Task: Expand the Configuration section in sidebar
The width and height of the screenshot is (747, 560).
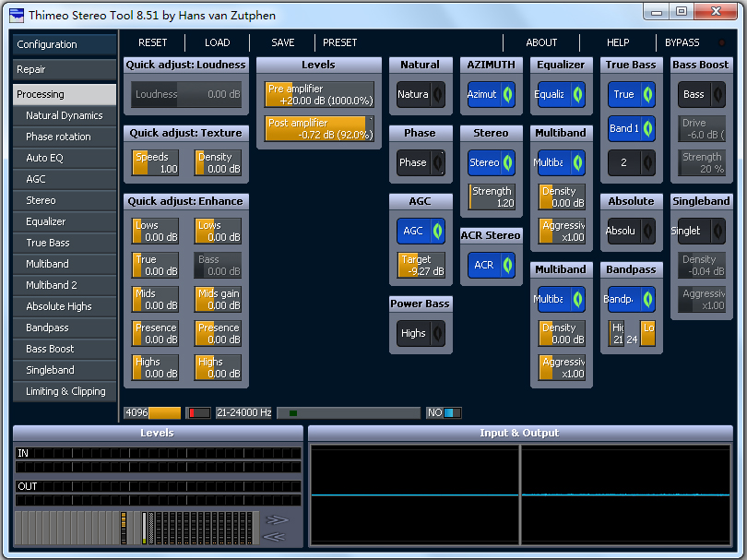Action: click(65, 44)
